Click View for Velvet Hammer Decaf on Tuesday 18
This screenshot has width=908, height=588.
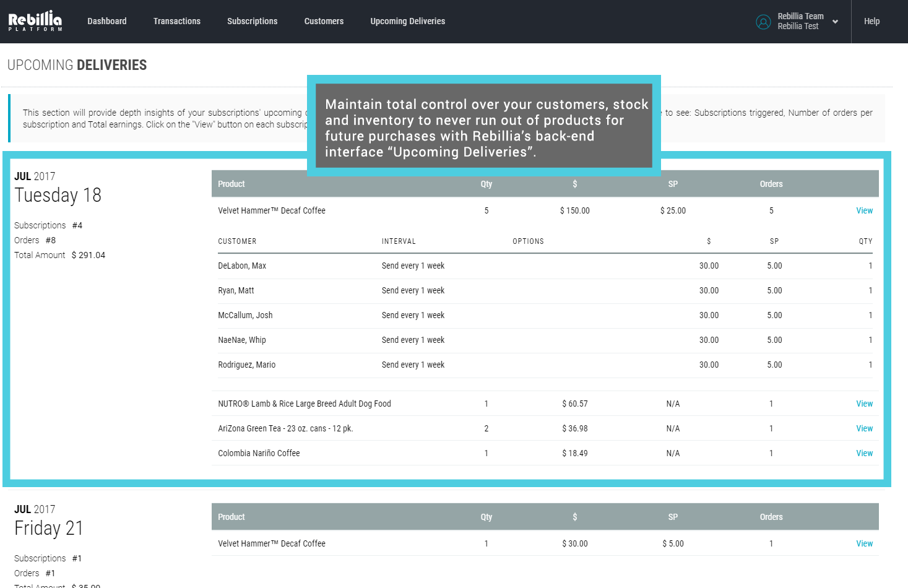[x=864, y=210]
